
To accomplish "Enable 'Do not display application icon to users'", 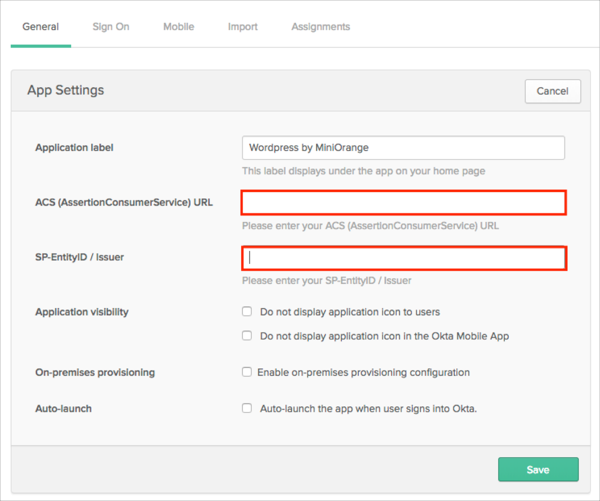I will (x=247, y=312).
